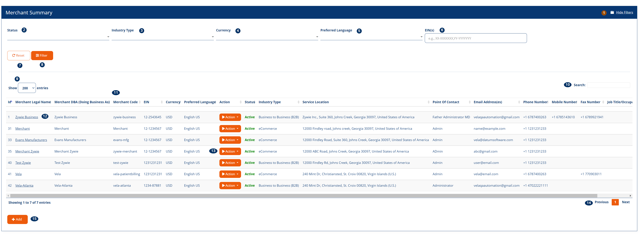Click sort arrows on EIN column
Viewport: 644px width, 236px height.
(x=162, y=102)
